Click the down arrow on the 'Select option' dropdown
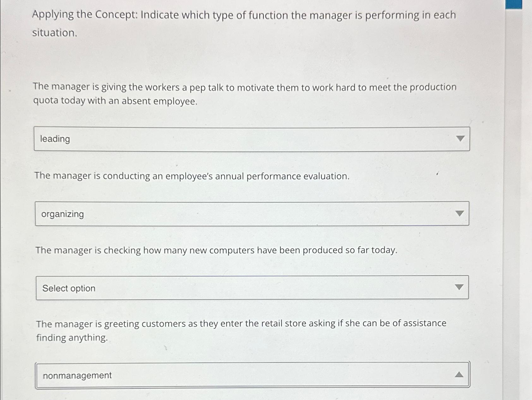The image size is (532, 400). [x=460, y=287]
